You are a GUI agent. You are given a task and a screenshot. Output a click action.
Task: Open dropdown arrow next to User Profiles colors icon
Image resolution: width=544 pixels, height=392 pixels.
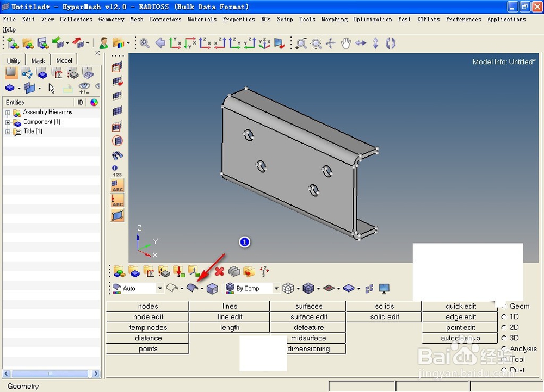tap(128, 43)
